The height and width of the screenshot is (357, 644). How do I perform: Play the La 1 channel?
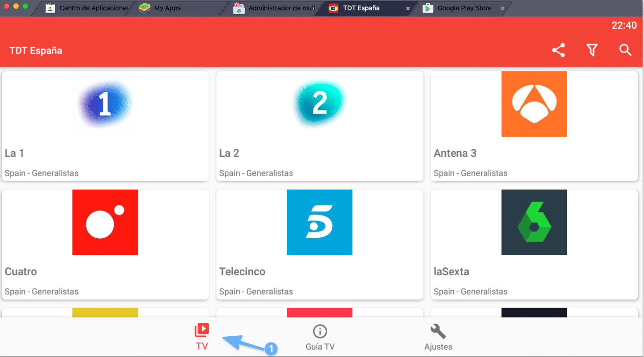point(105,126)
